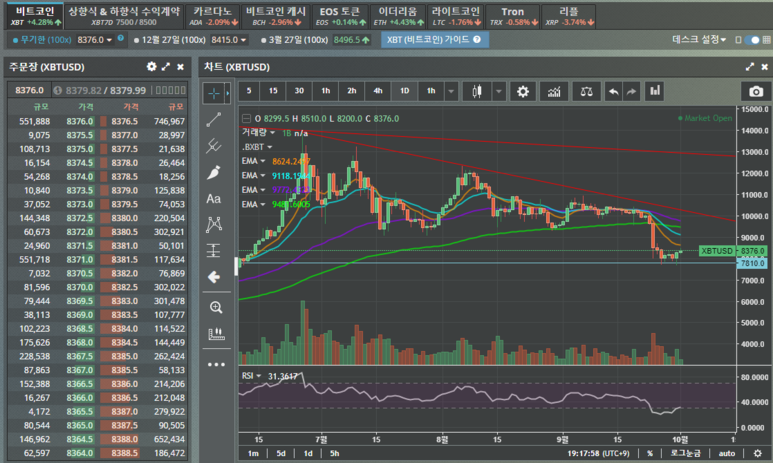This screenshot has width=773, height=463.
Task: Click the order book grouping 8376.0 field
Action: pyautogui.click(x=29, y=90)
